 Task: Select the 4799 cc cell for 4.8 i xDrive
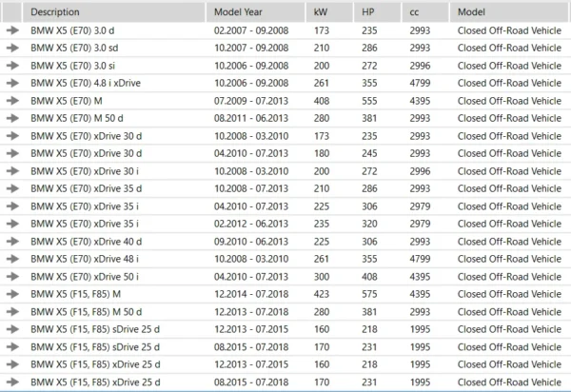[422, 83]
